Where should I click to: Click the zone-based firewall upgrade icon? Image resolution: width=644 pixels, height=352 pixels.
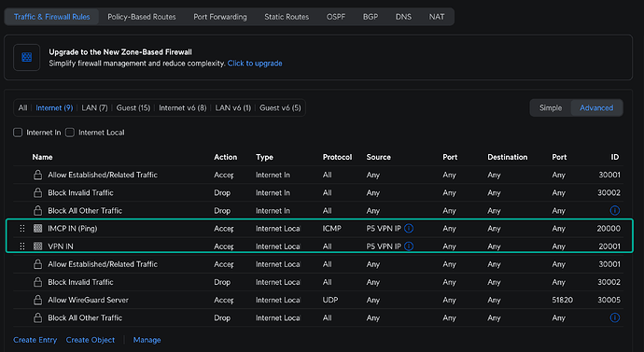(x=27, y=57)
